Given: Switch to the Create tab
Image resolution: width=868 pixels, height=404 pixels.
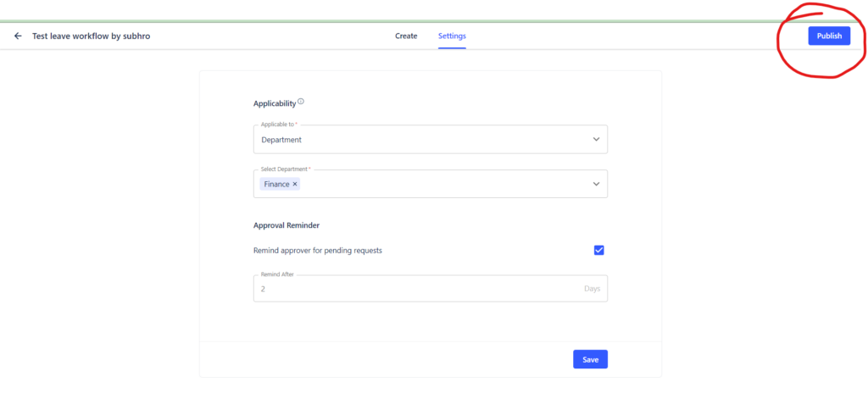Looking at the screenshot, I should pyautogui.click(x=406, y=36).
